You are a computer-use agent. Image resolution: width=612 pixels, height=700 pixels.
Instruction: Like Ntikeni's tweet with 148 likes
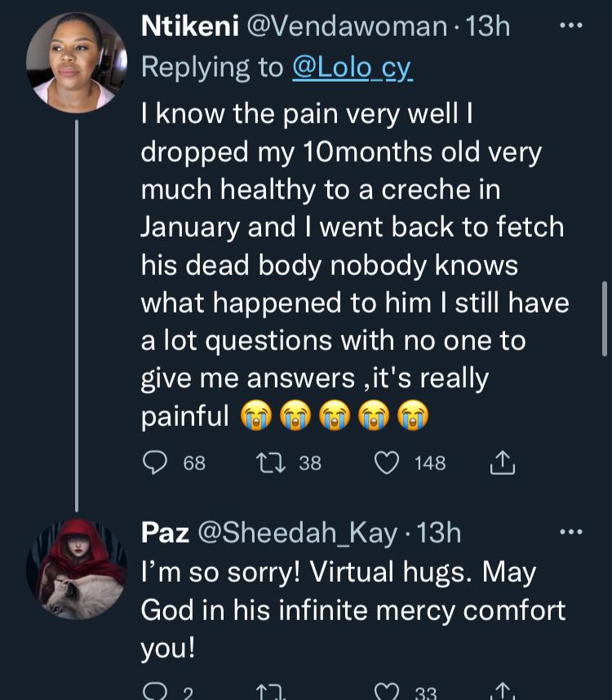click(388, 463)
